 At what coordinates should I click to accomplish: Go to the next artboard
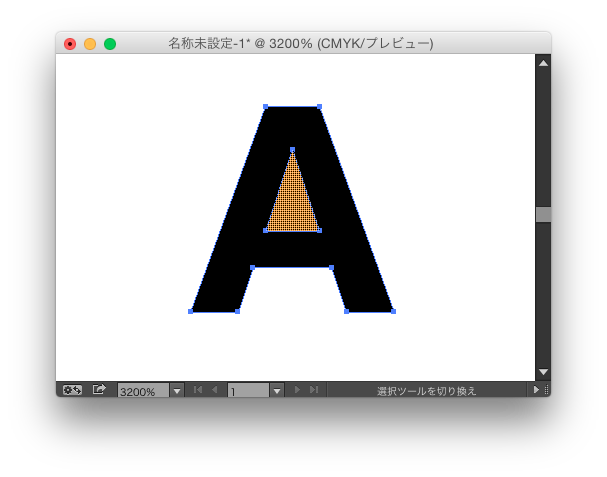click(297, 389)
